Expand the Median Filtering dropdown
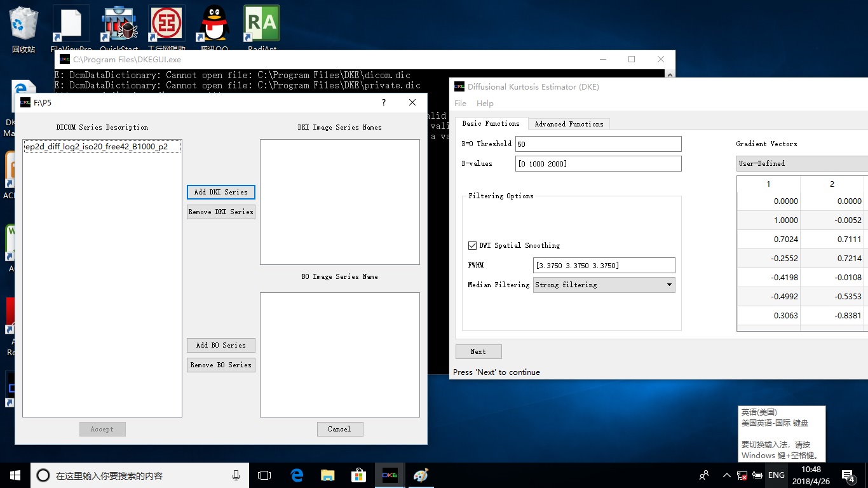Screen dimensions: 868x488 tap(604, 285)
